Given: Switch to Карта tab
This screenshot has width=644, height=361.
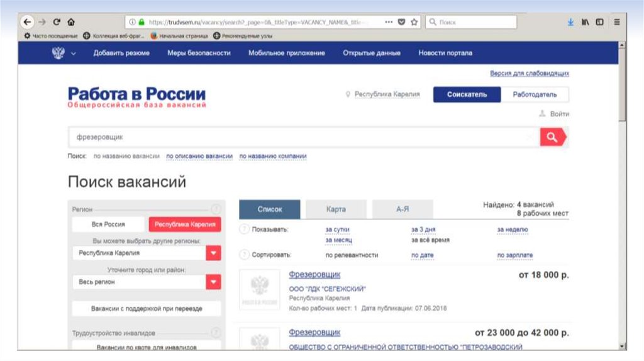Looking at the screenshot, I should pos(336,209).
